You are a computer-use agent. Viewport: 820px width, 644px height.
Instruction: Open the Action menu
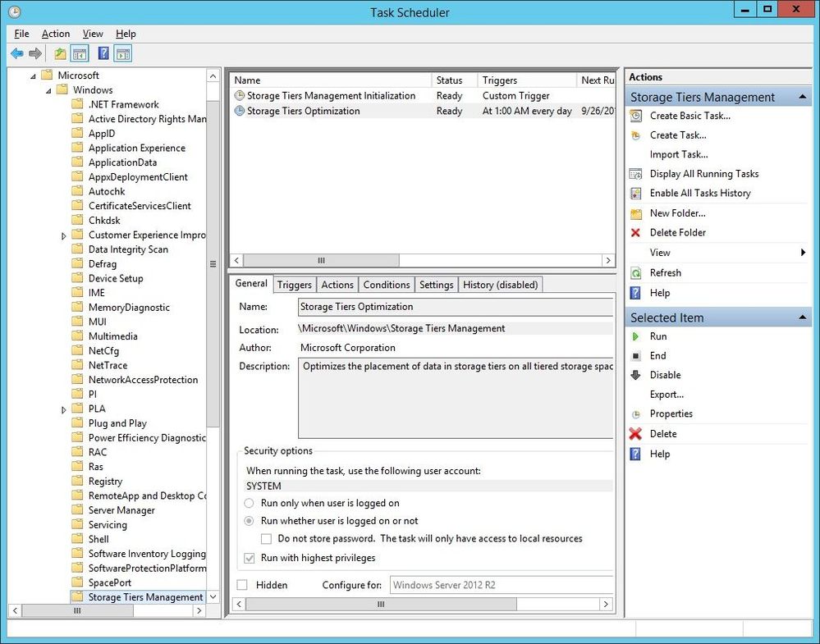coord(56,34)
